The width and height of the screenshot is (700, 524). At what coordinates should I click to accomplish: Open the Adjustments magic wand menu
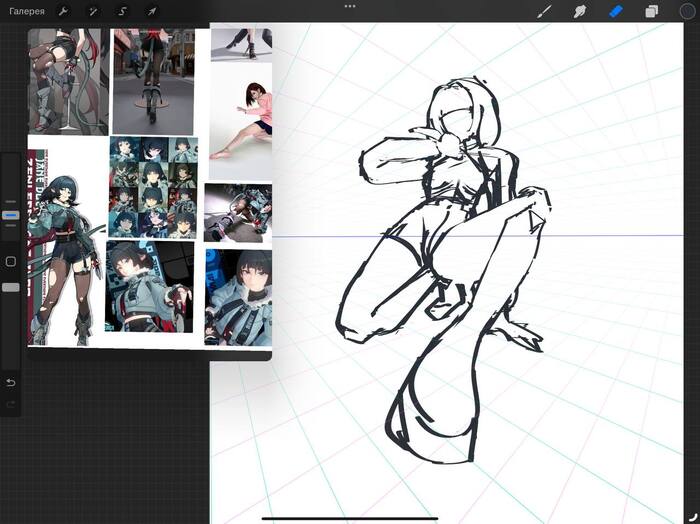point(93,11)
